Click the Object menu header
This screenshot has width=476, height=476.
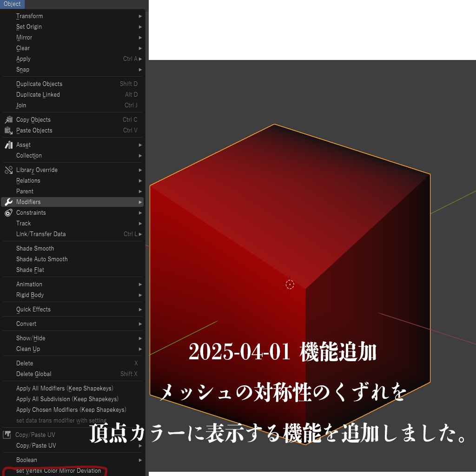pos(12,4)
